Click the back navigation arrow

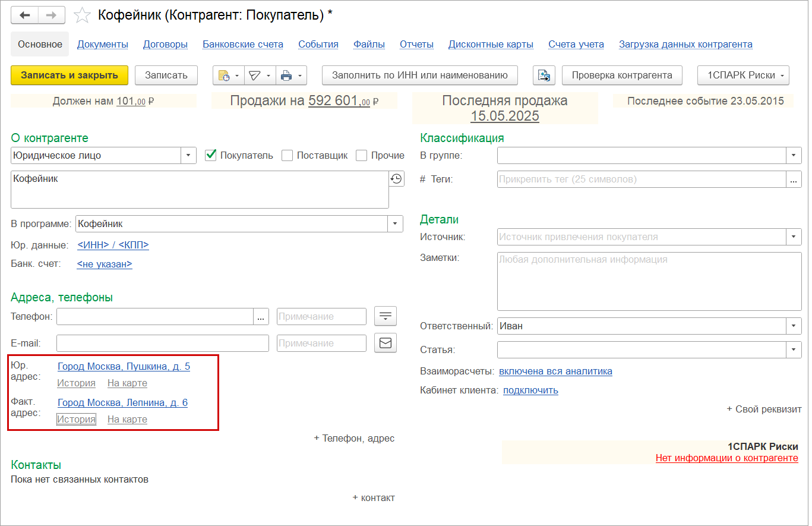24,15
